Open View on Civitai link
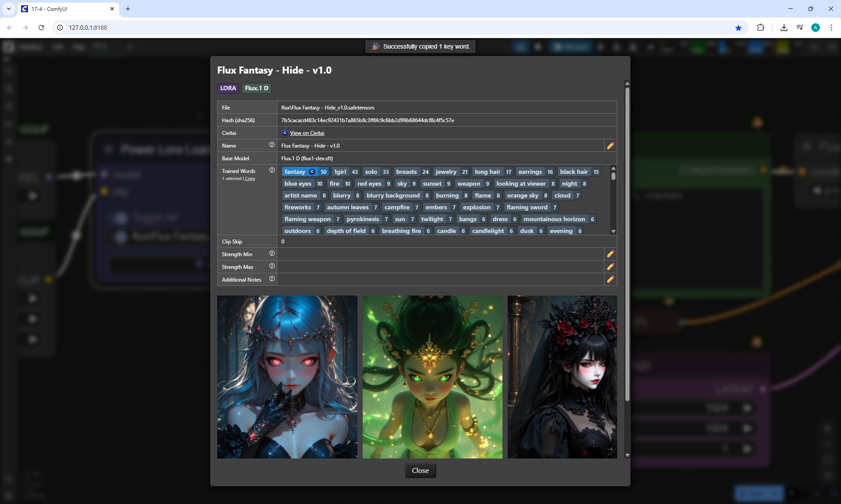This screenshot has width=841, height=504. tap(307, 133)
